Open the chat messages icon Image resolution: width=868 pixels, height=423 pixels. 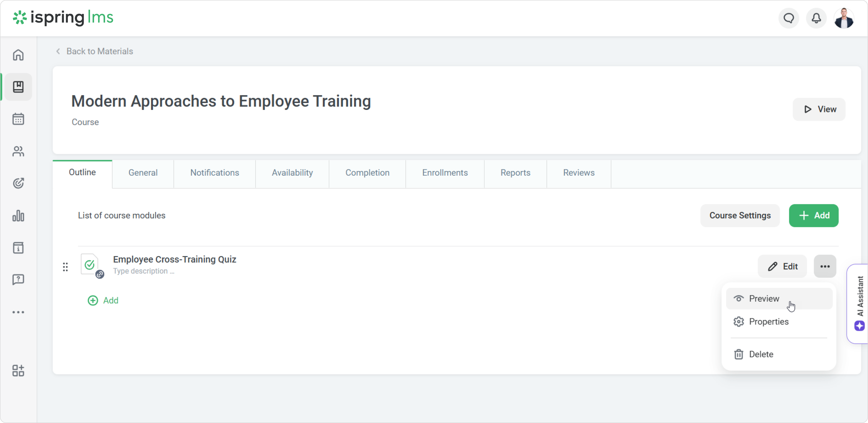(789, 18)
